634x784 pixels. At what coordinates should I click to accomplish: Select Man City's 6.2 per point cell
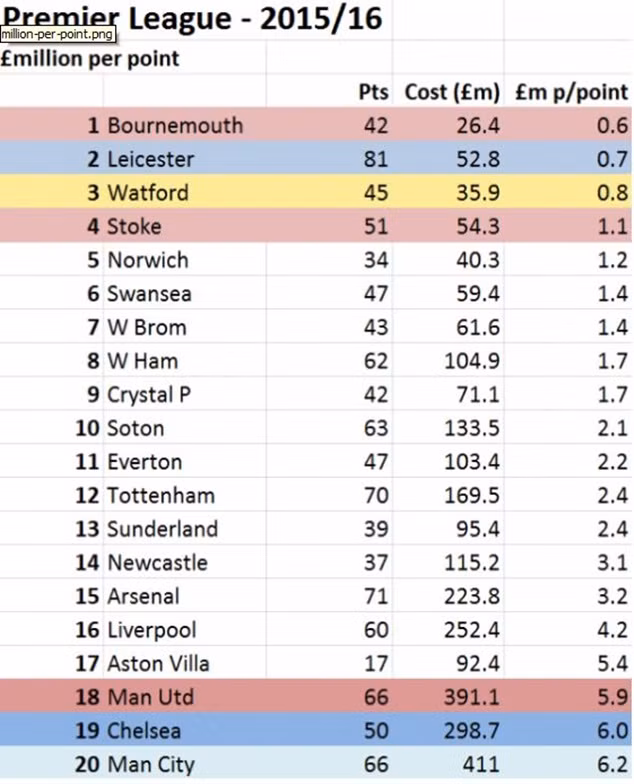tap(612, 764)
